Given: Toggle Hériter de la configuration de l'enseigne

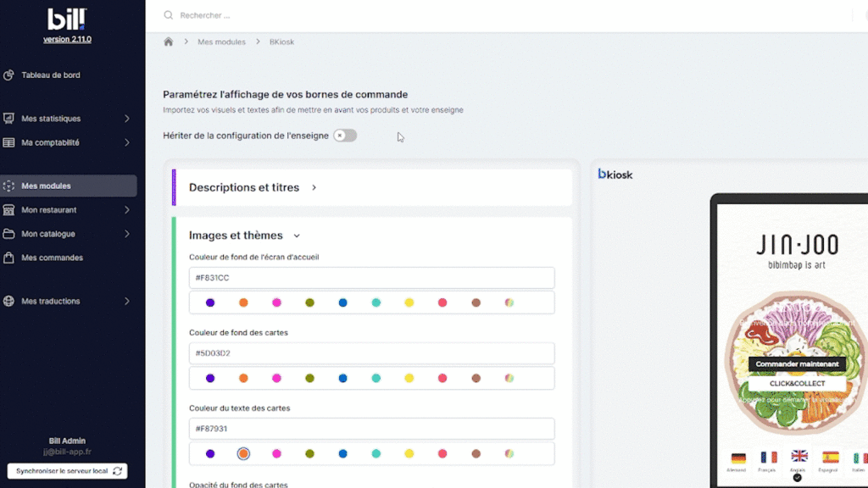Looking at the screenshot, I should click(344, 136).
